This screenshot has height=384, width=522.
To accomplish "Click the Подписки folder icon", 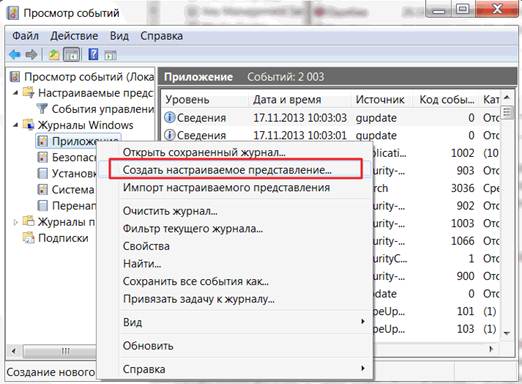I will (29, 238).
